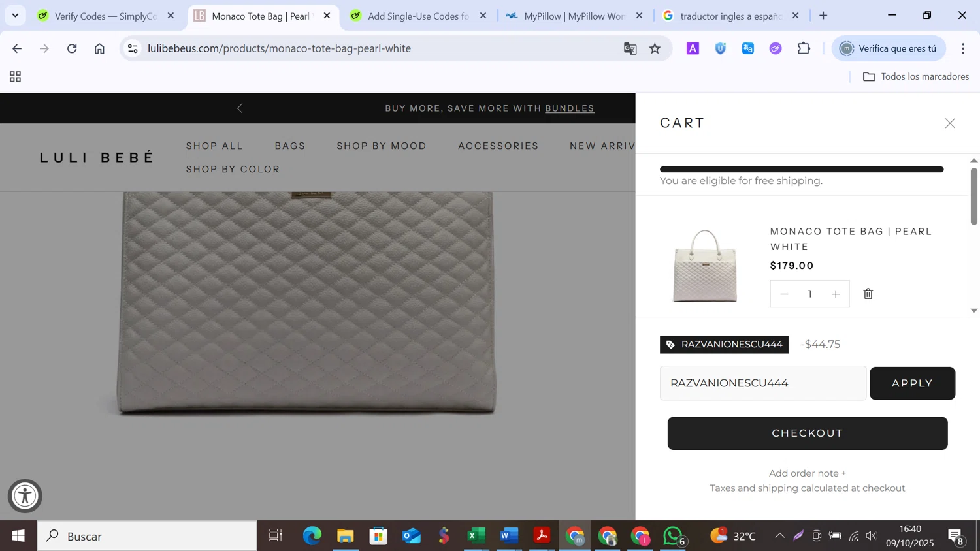This screenshot has width=980, height=551.
Task: Bookmark this page with star icon
Action: (655, 48)
